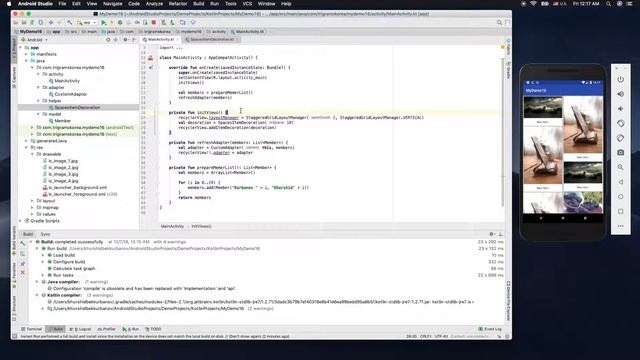Screen dimensions: 640x360
Task: Tap the emulator Home circle button
Action: click(x=620, y=197)
